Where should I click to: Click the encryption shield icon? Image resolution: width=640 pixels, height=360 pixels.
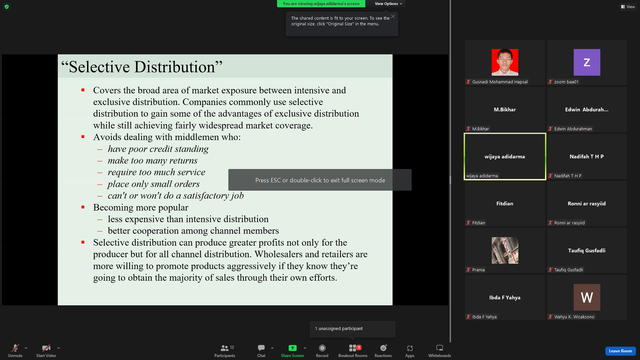pyautogui.click(x=7, y=7)
